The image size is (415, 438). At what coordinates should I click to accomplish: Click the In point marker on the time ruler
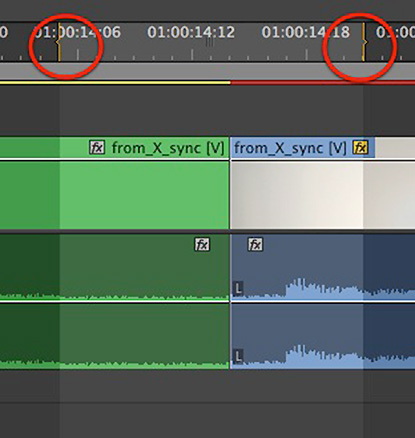tap(59, 43)
